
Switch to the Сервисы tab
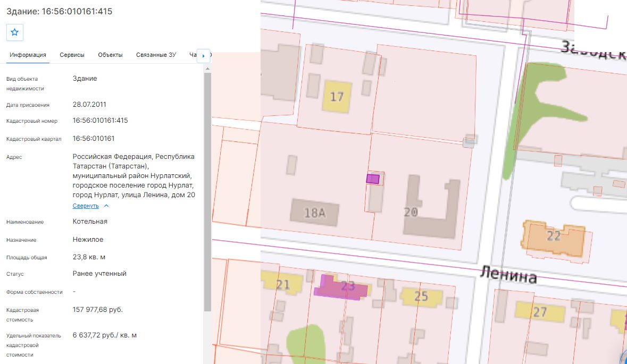point(72,55)
